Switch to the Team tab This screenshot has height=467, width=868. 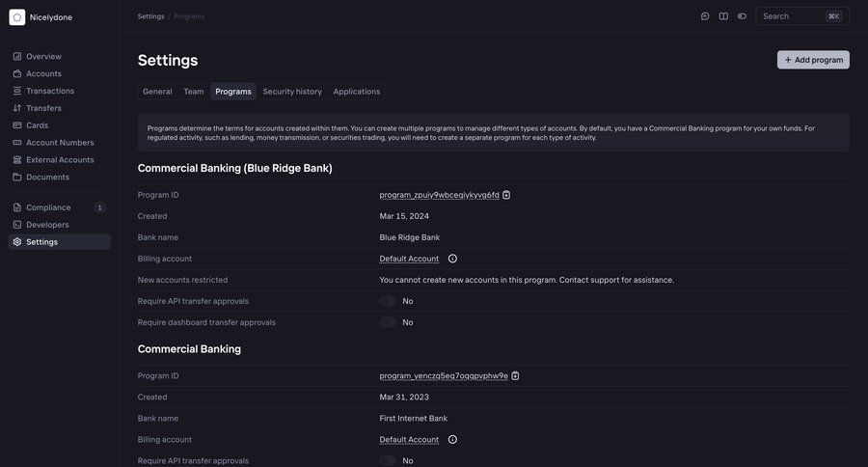(x=194, y=92)
